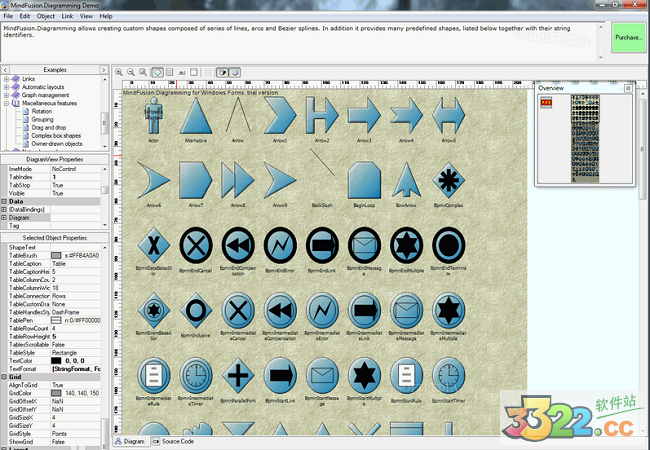Select the Alternative triangle shape
The image size is (650, 450).
pyautogui.click(x=196, y=115)
